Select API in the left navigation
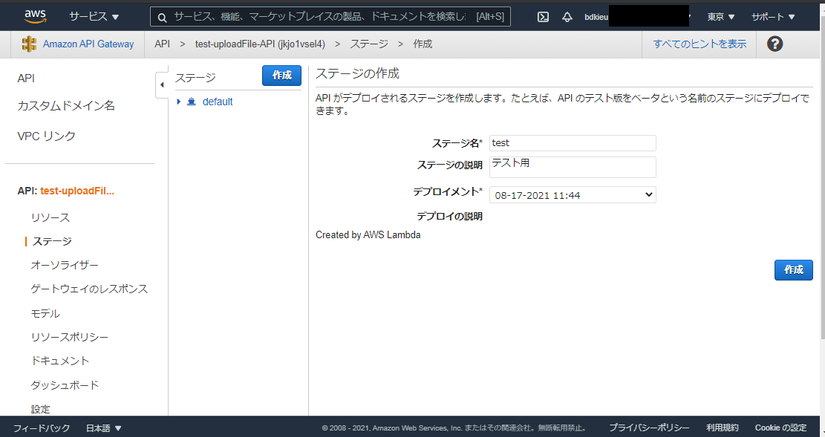The width and height of the screenshot is (825, 437). coord(26,78)
